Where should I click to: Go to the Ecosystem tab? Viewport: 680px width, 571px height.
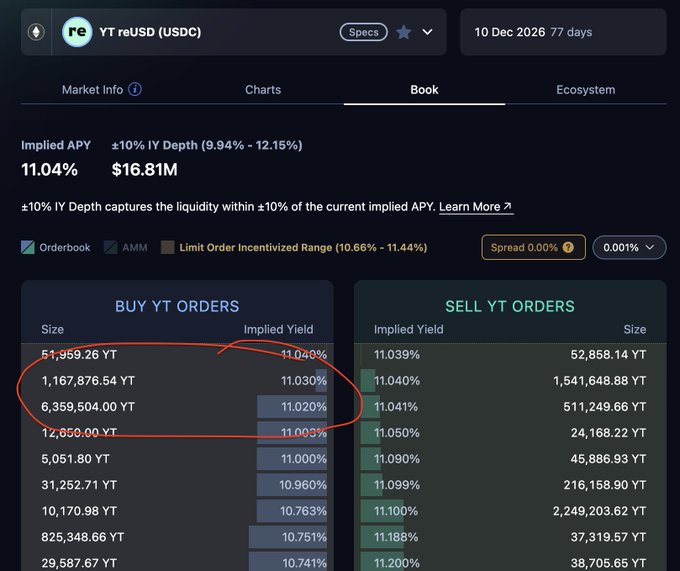coord(585,90)
